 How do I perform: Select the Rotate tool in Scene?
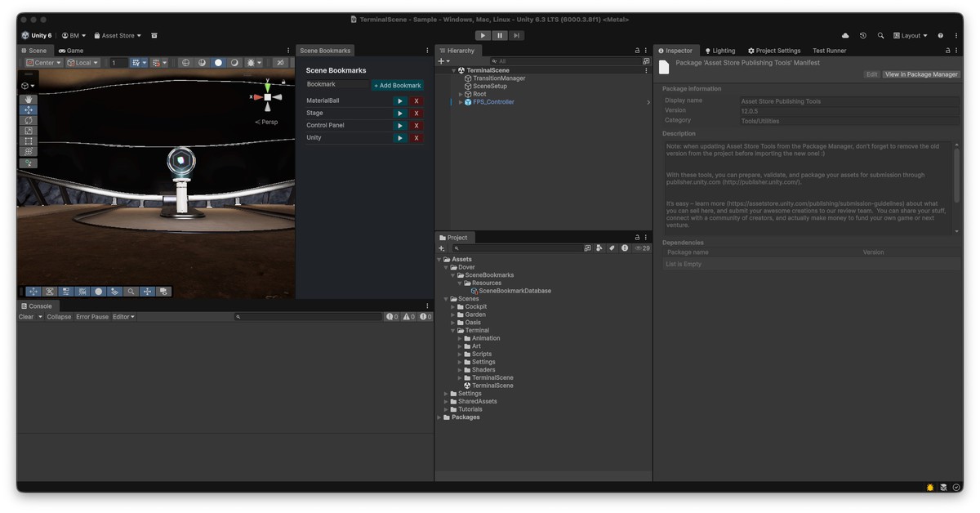tap(29, 120)
